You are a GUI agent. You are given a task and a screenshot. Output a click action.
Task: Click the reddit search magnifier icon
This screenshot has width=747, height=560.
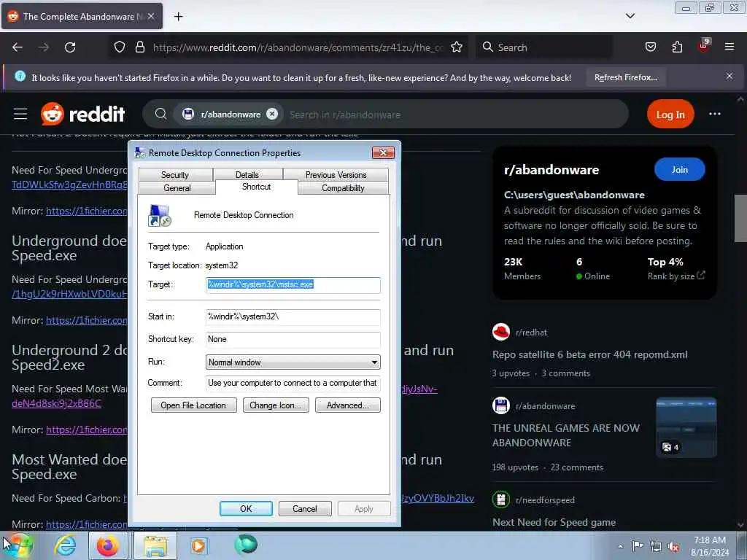[x=161, y=114]
